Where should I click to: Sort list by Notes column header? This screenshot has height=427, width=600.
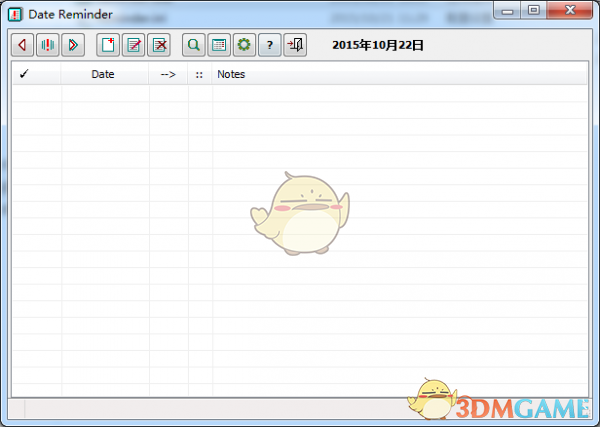pos(399,74)
